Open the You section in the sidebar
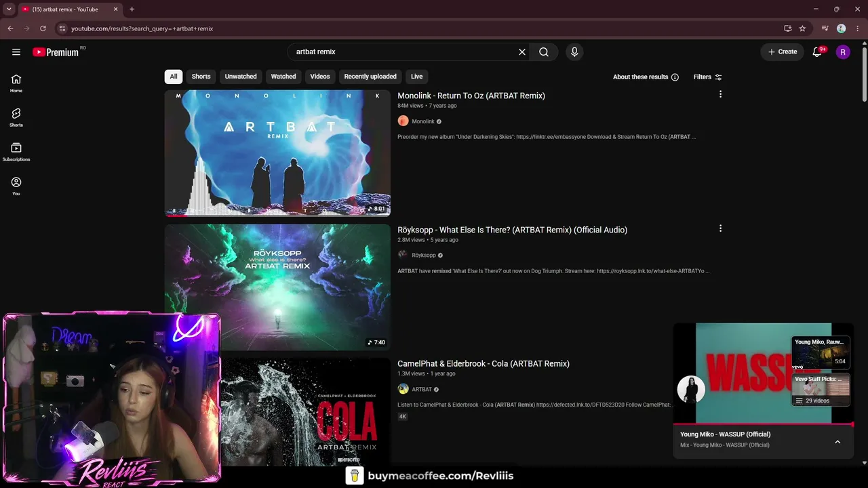Screen dimensions: 868x488 (16, 186)
